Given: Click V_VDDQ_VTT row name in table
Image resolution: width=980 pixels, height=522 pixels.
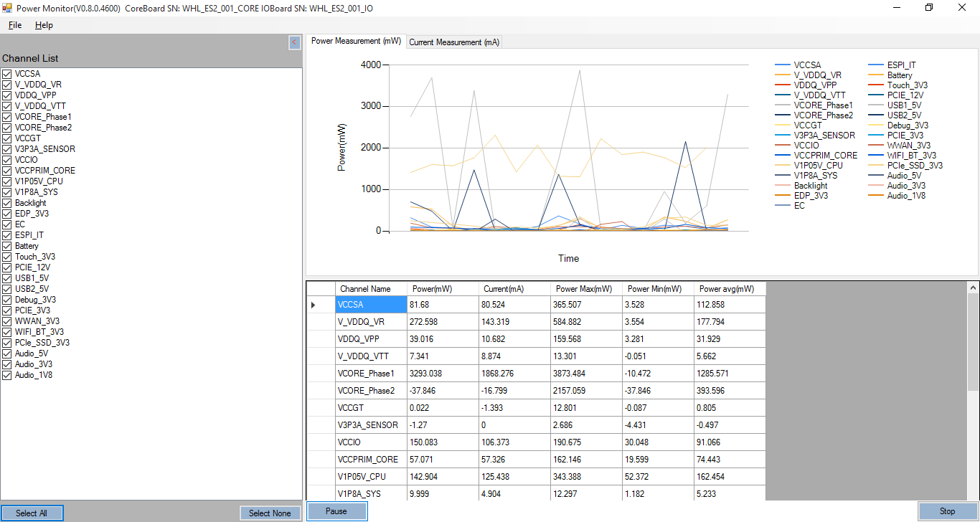Looking at the screenshot, I should 371,356.
